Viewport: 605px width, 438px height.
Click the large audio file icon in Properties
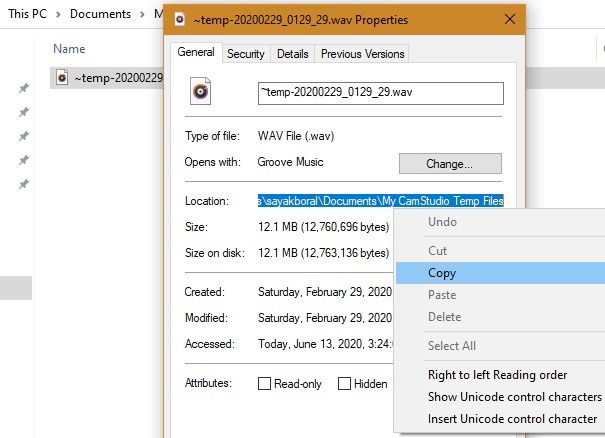(201, 91)
